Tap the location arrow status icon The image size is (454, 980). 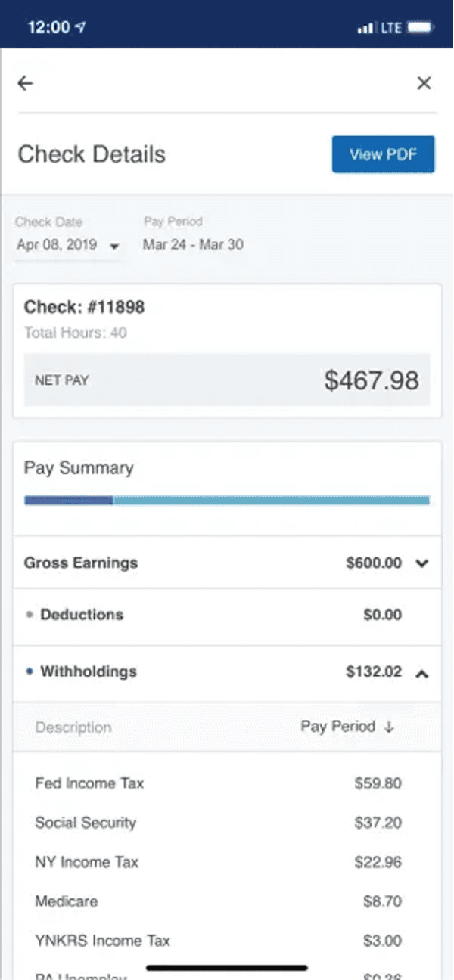point(80,28)
